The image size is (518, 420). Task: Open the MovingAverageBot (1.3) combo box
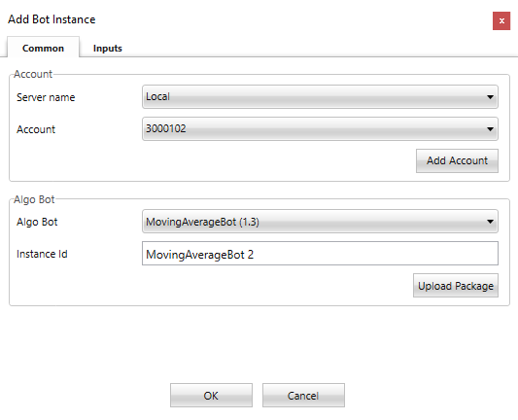click(320, 222)
